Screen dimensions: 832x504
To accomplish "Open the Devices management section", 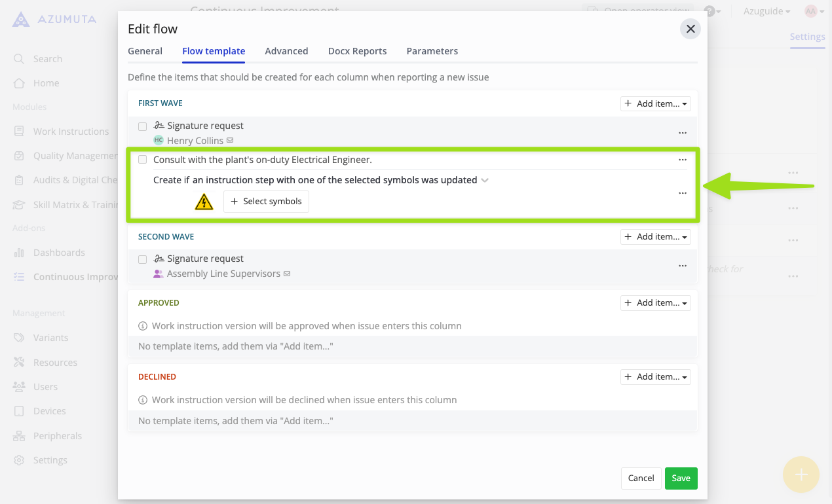I will click(49, 410).
